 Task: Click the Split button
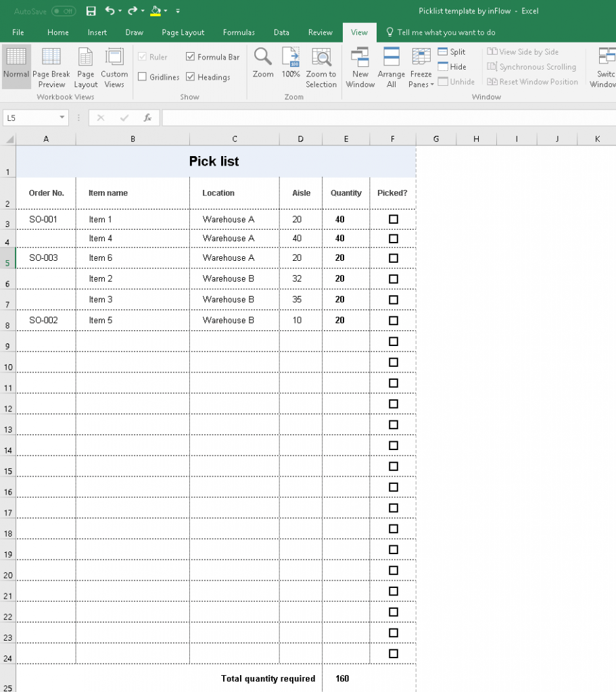click(451, 51)
